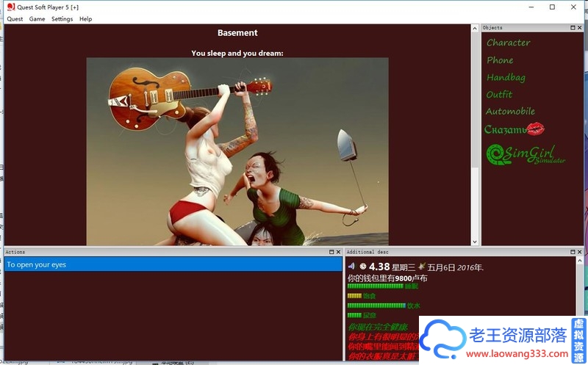Click the clock icon beside 4.38
588x365 pixels.
click(362, 267)
